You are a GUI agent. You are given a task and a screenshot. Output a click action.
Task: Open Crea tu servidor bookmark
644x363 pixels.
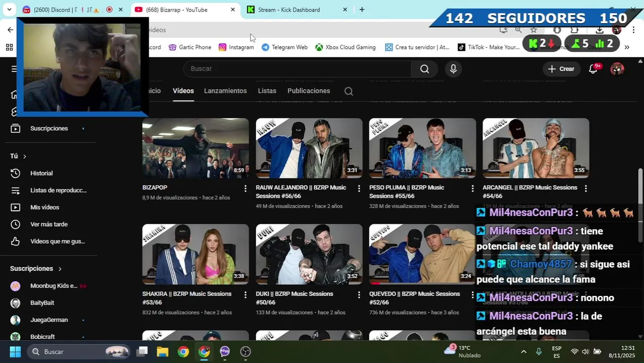[417, 47]
